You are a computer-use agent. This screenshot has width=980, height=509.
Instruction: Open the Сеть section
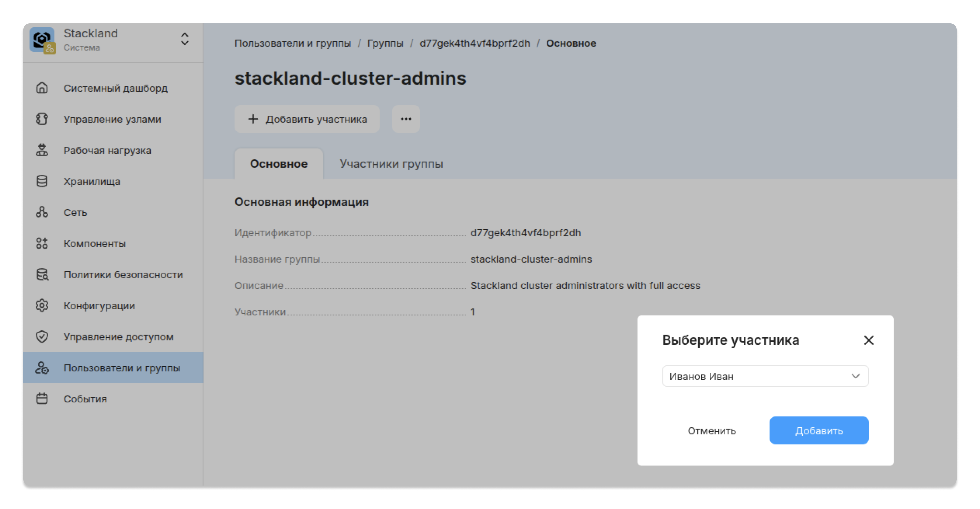tap(113, 212)
